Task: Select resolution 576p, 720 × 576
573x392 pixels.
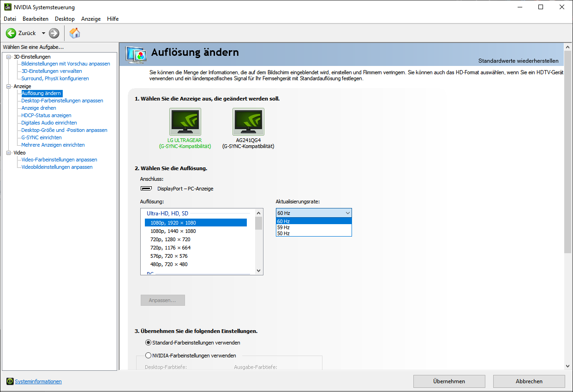Action: 196,256
